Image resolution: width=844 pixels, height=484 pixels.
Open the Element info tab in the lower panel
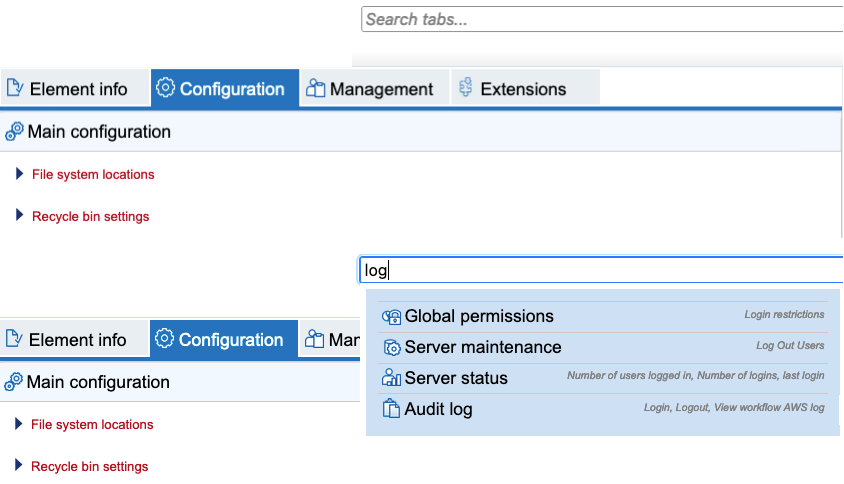[74, 339]
